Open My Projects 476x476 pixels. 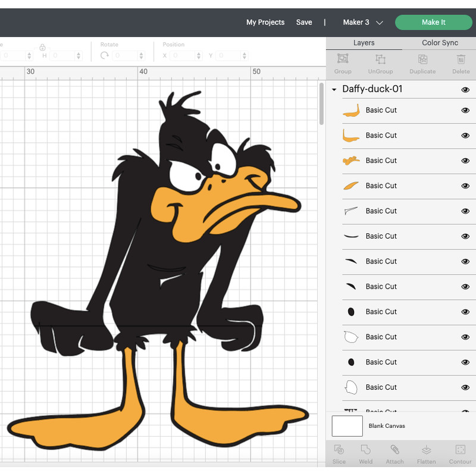pyautogui.click(x=265, y=22)
